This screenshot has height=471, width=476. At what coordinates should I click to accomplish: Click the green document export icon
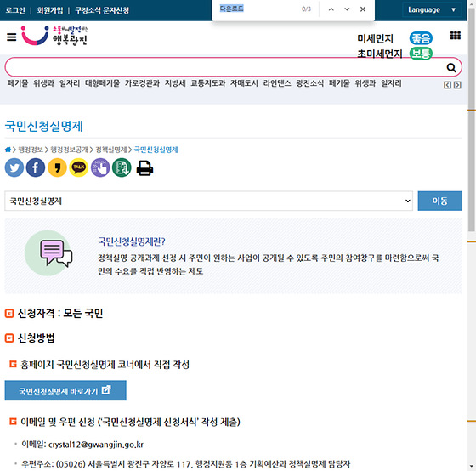pos(122,167)
